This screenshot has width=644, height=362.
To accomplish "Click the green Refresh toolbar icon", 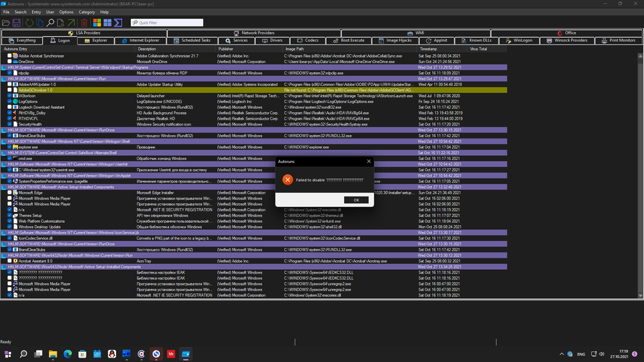I will coord(29,23).
